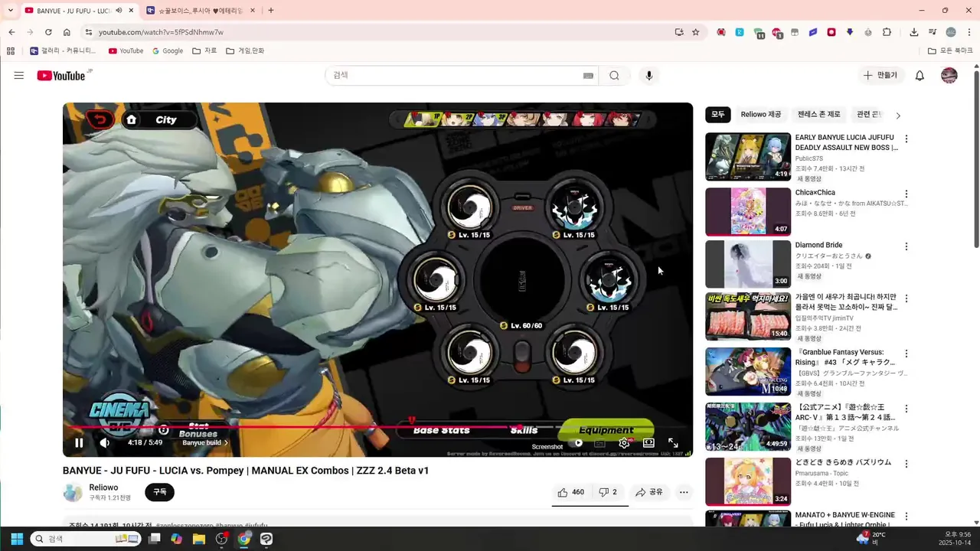980x551 pixels.
Task: Reload the current page
Action: (x=48, y=32)
